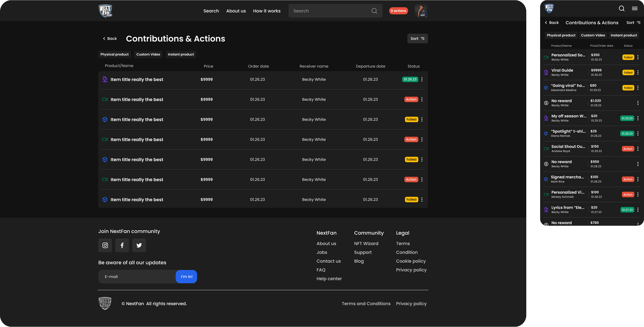Click box icon beside "Going viral" ho...
Image resolution: width=644 pixels, height=327 pixels.
(546, 88)
